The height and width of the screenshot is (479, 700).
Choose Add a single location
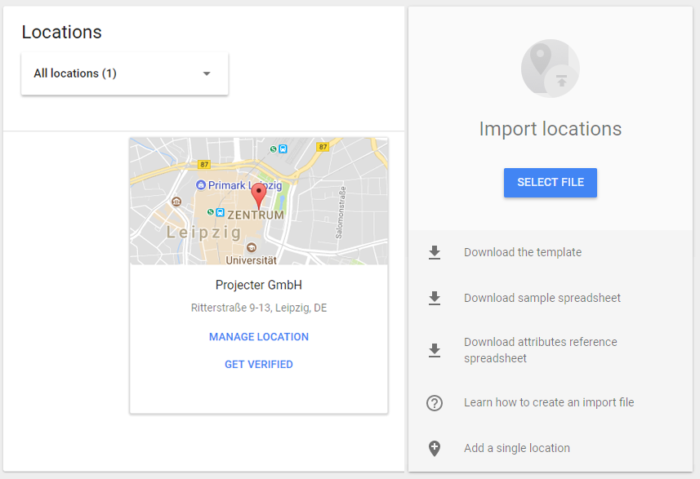pos(517,448)
